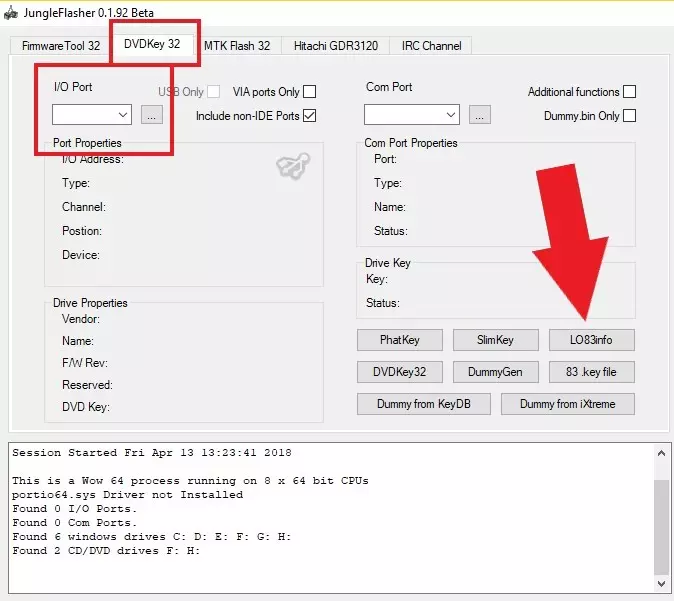The width and height of the screenshot is (674, 601).
Task: Click the JungleFlasher title bar app icon
Action: click(x=11, y=12)
